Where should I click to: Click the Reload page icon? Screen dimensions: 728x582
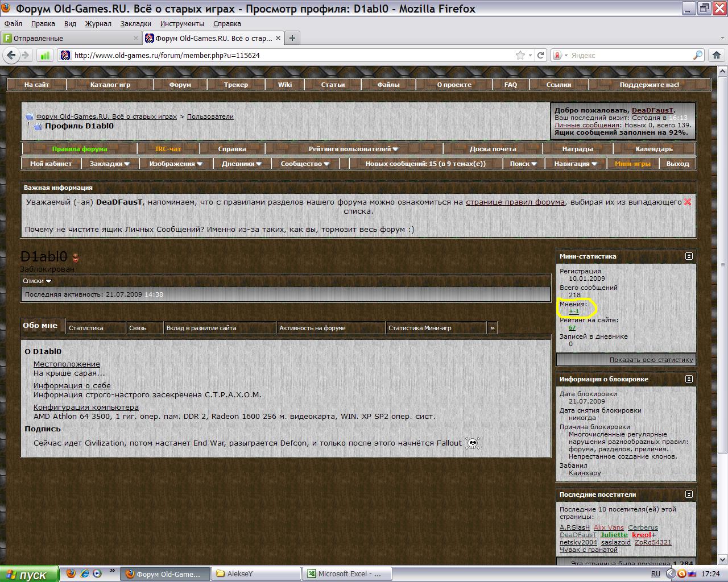tap(541, 55)
